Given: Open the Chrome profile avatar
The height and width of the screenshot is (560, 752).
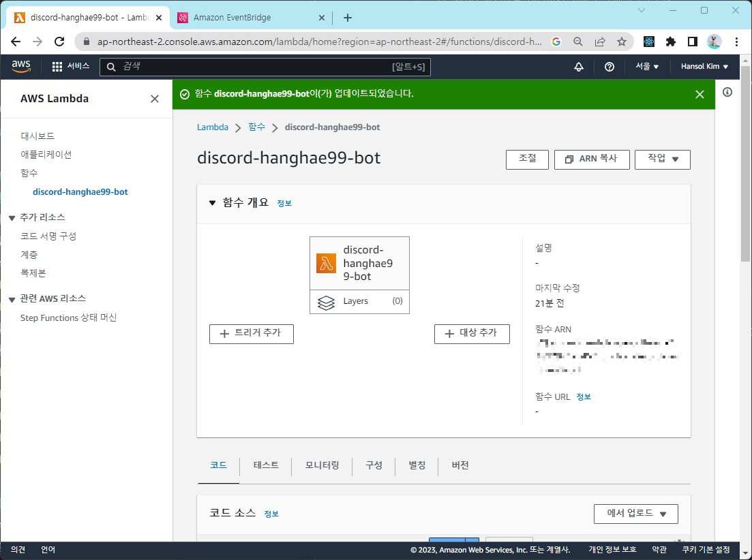Looking at the screenshot, I should tap(714, 42).
